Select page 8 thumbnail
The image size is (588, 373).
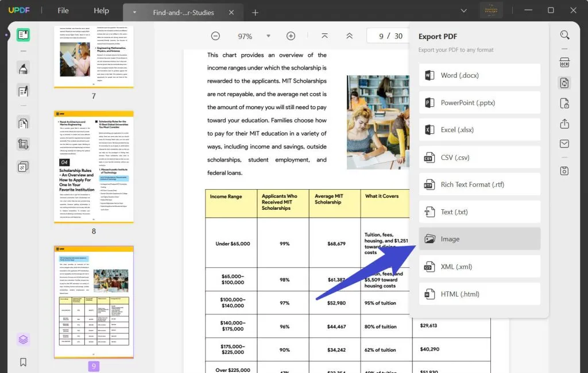pyautogui.click(x=94, y=167)
